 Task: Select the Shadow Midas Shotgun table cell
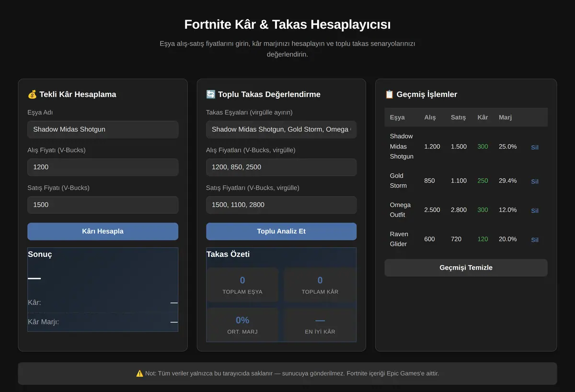402,146
